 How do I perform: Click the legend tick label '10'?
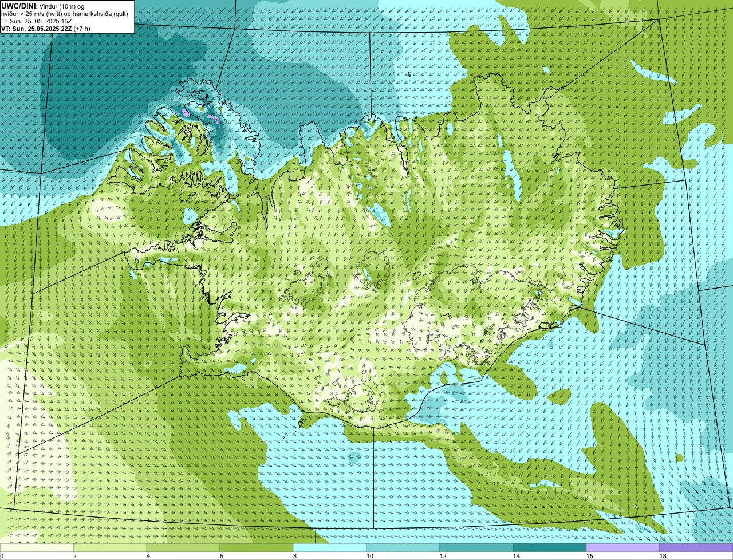point(370,556)
